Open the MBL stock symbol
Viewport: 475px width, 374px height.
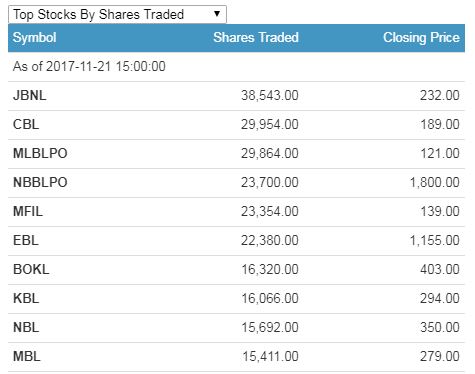click(x=27, y=357)
